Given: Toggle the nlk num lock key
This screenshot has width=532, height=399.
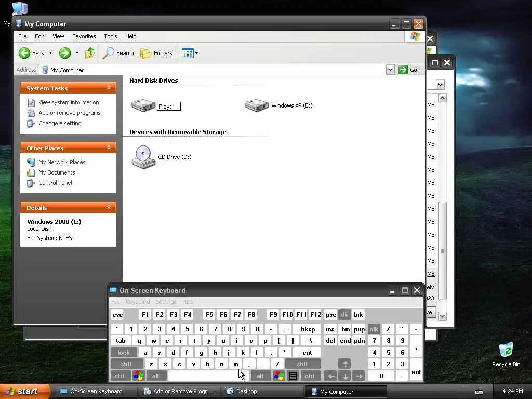Looking at the screenshot, I should click(374, 329).
